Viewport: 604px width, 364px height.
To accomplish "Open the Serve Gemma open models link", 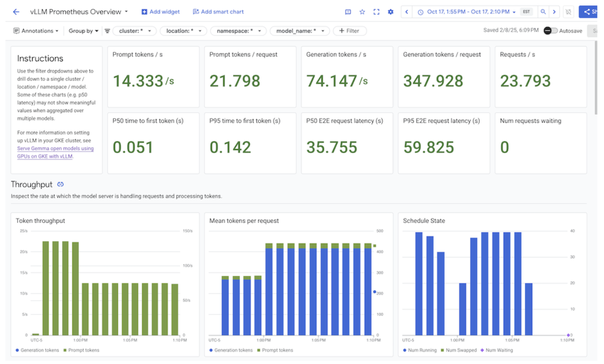I will (x=55, y=148).
